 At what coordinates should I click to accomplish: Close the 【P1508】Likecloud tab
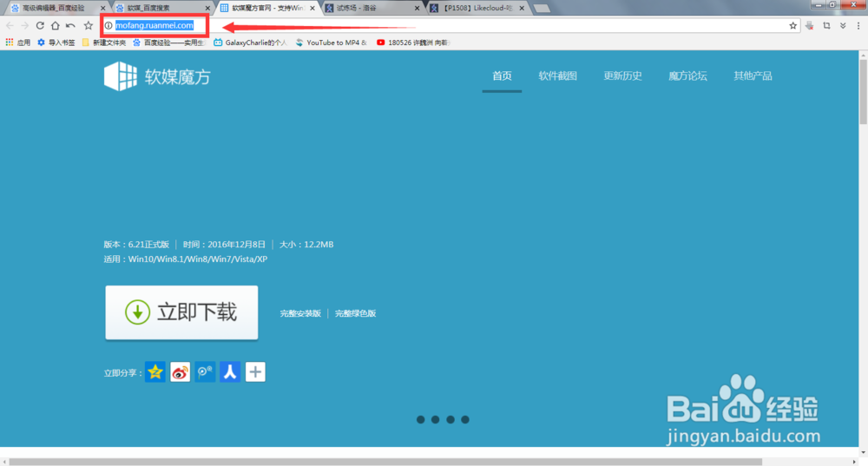522,9
